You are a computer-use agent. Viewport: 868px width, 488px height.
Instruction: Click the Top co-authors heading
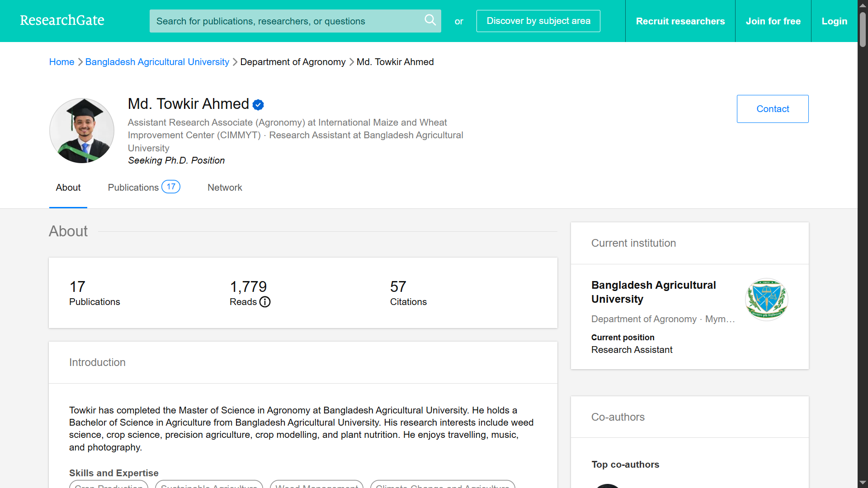(625, 465)
